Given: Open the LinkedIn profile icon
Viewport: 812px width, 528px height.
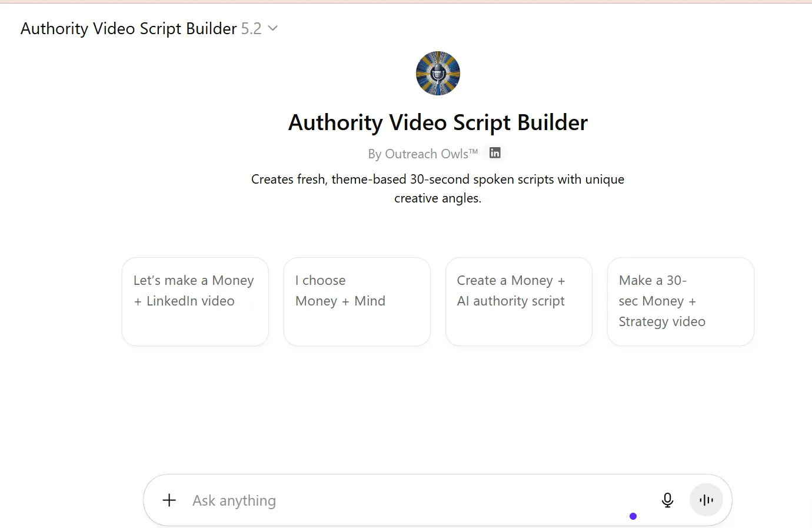Looking at the screenshot, I should pos(495,153).
